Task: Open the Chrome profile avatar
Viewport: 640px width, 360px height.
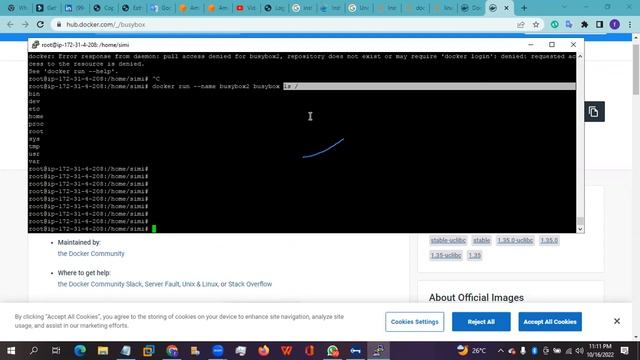Action: (615, 24)
